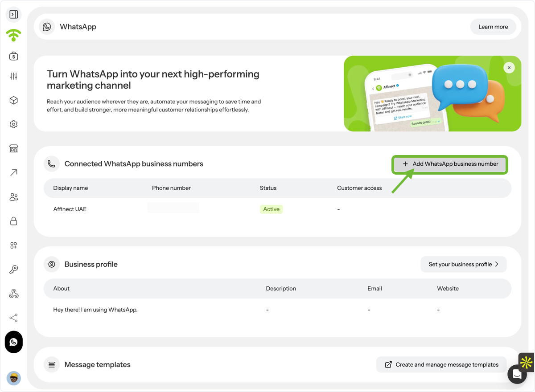The width and height of the screenshot is (535, 392).
Task: Click the Business profile person icon
Action: click(x=52, y=264)
